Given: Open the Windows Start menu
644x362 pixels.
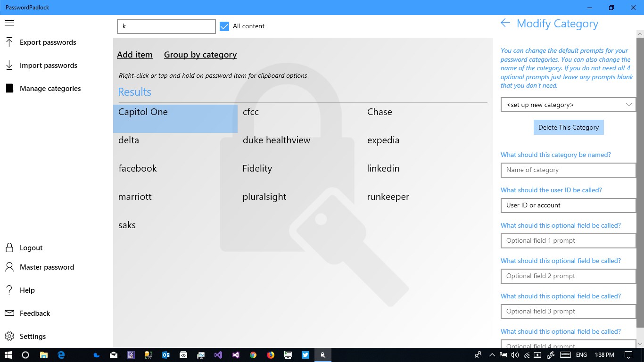Looking at the screenshot, I should coord(8,354).
